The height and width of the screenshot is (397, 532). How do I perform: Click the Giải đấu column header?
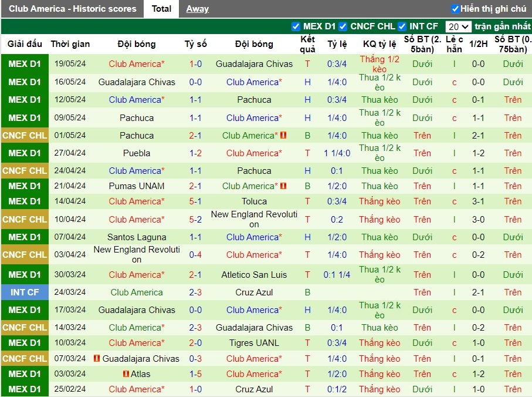click(25, 44)
